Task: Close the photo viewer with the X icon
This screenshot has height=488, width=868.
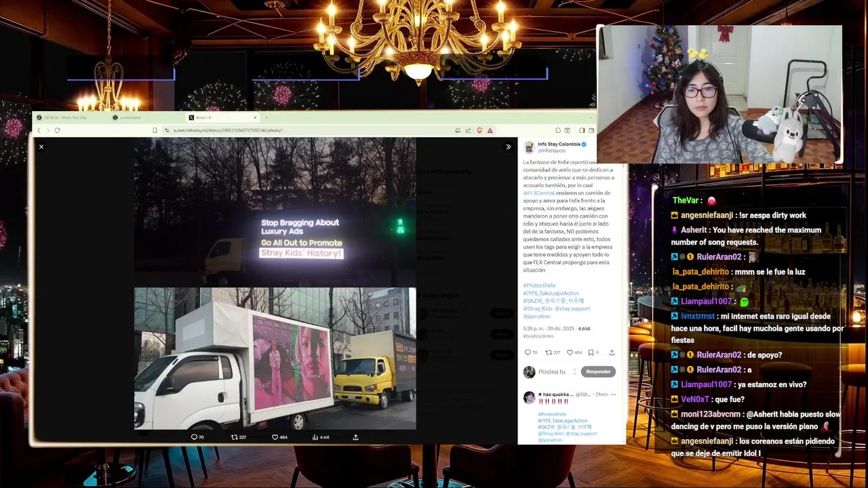Action: [x=41, y=146]
